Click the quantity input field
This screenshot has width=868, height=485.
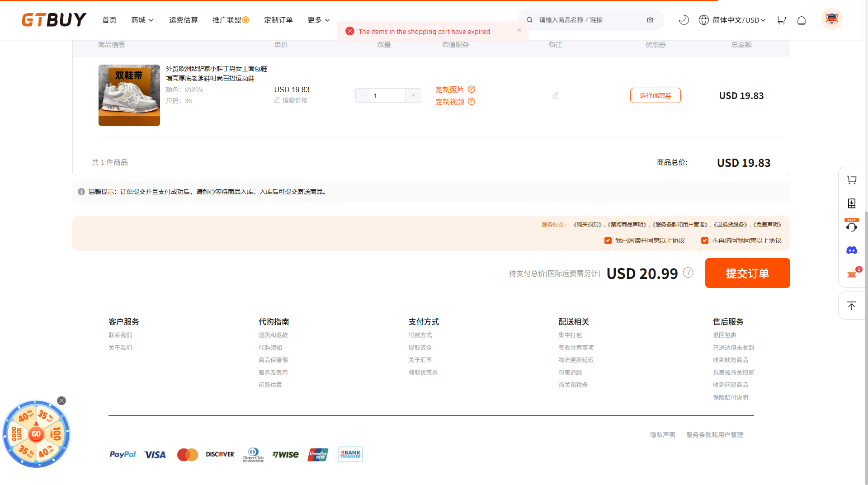click(x=388, y=95)
